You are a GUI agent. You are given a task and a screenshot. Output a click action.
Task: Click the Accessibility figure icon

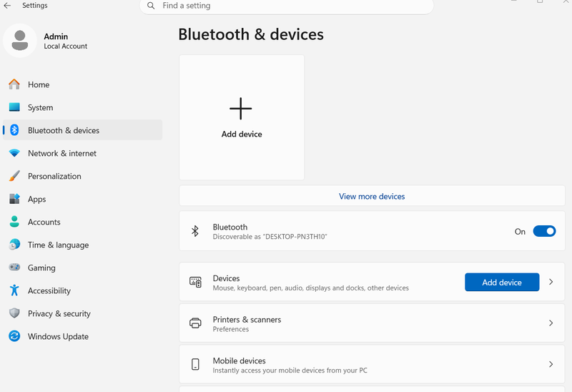(x=14, y=290)
